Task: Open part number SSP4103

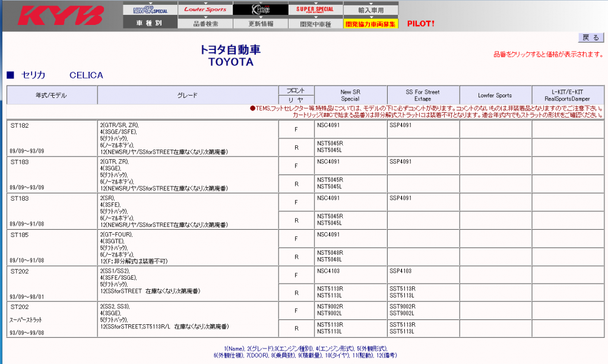Action: coord(401,271)
